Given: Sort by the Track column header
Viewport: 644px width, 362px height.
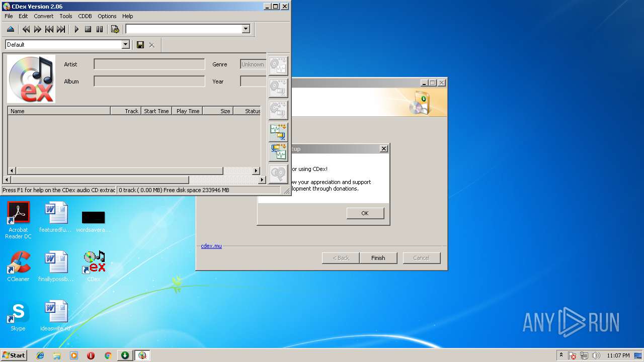Looking at the screenshot, I should point(125,111).
